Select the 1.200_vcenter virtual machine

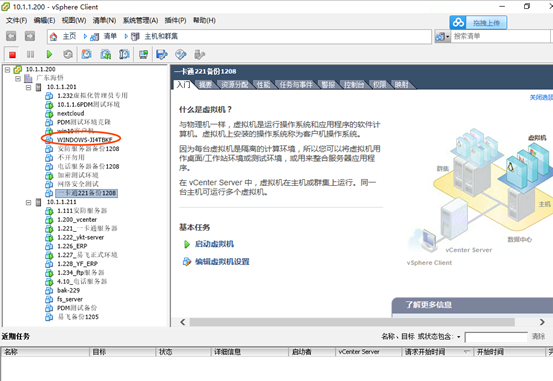pos(77,220)
